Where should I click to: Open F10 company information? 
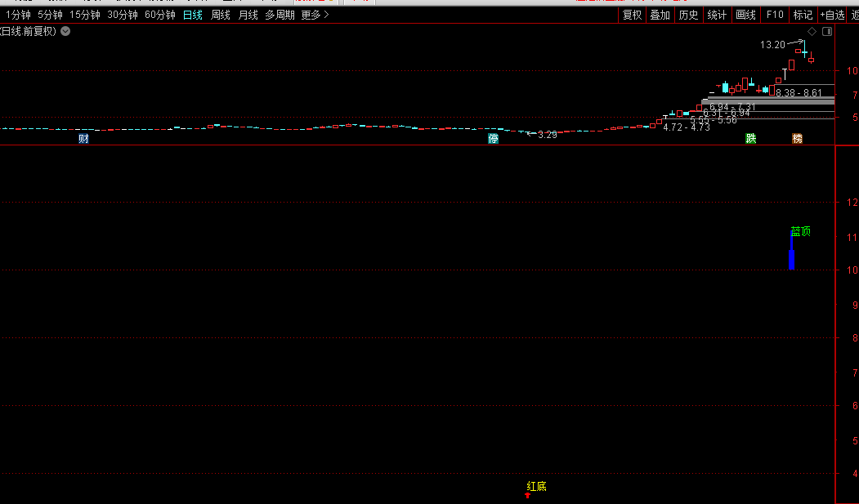(x=775, y=15)
